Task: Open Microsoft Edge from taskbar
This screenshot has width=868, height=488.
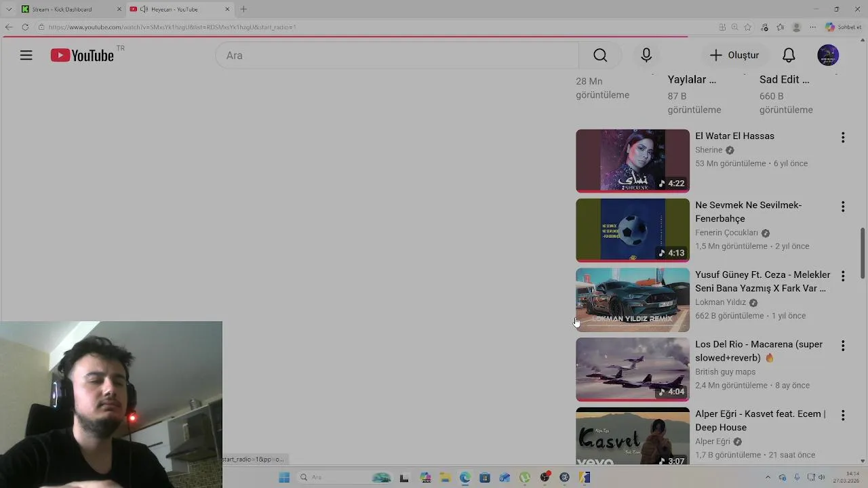Action: [x=465, y=478]
